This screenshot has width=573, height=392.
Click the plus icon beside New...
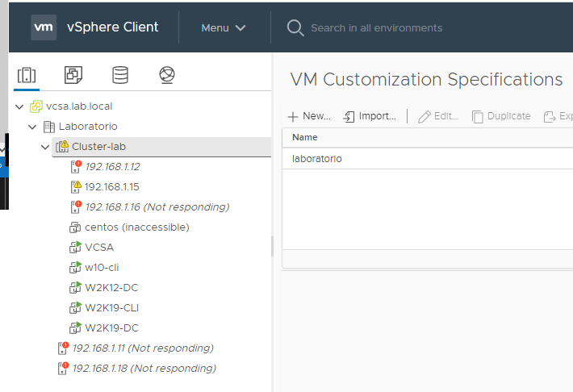pyautogui.click(x=293, y=116)
